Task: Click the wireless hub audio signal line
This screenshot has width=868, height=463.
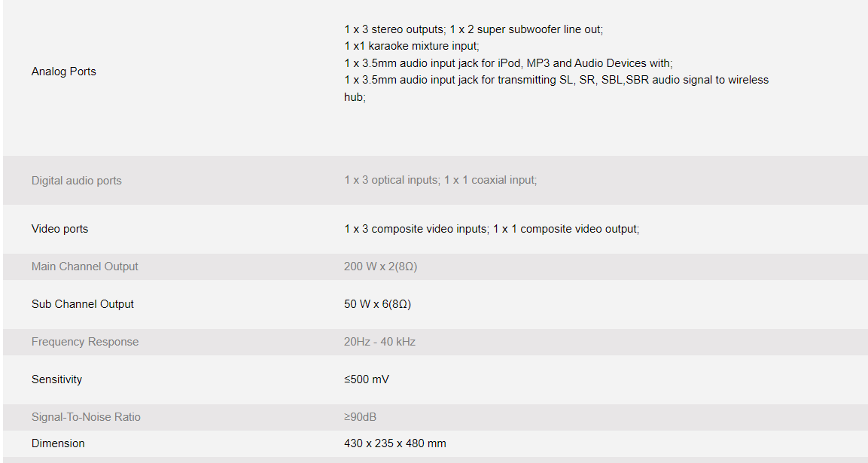Action: click(556, 80)
